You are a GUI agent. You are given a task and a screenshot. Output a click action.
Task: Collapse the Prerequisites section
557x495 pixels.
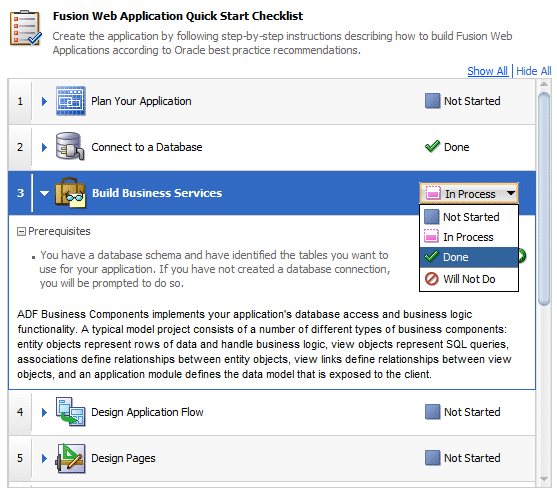click(x=21, y=232)
